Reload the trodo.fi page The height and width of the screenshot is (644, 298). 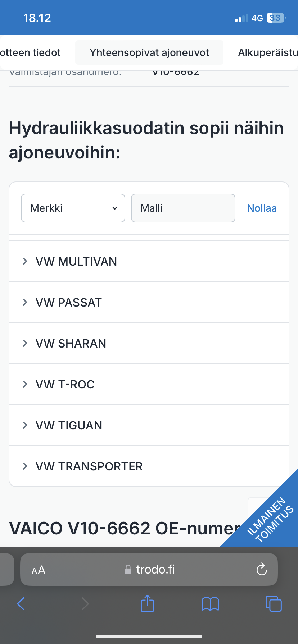click(x=262, y=569)
